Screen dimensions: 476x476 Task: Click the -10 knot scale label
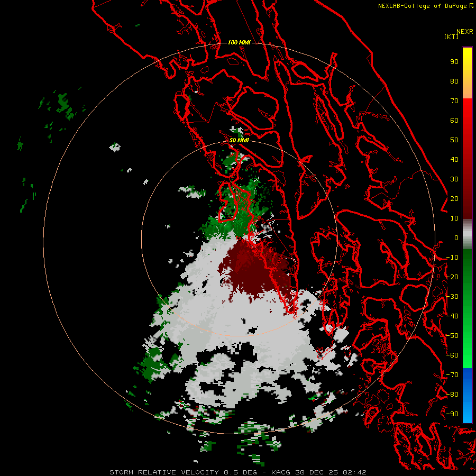(x=452, y=258)
